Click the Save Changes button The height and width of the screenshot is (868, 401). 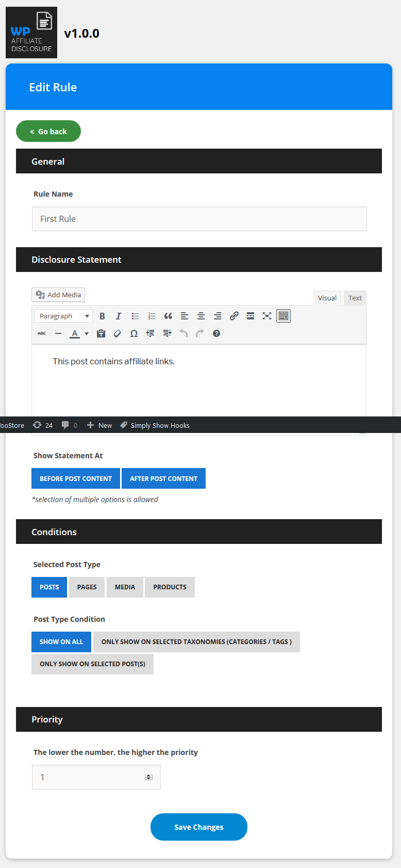click(199, 827)
